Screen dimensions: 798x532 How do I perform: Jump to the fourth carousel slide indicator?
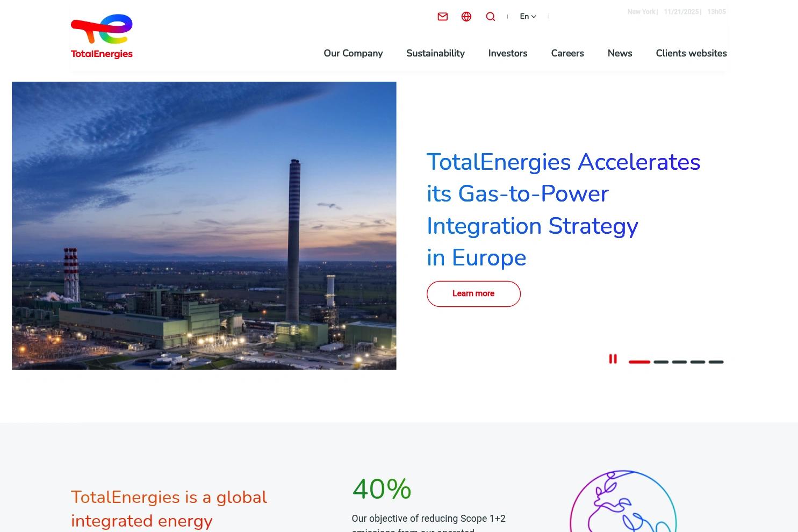(698, 362)
